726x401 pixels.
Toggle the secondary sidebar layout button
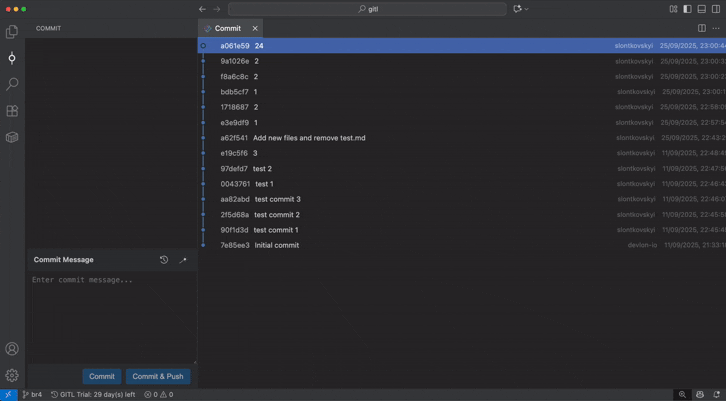716,9
